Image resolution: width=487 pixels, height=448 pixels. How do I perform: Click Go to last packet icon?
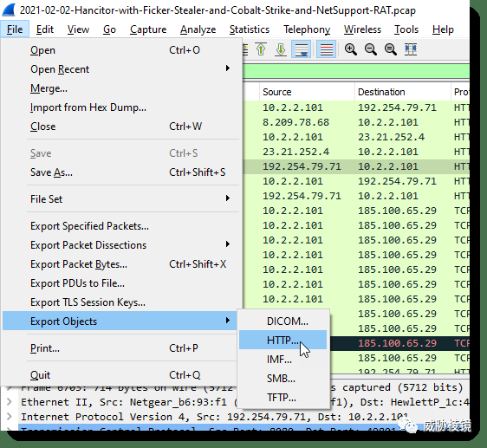[x=281, y=49]
